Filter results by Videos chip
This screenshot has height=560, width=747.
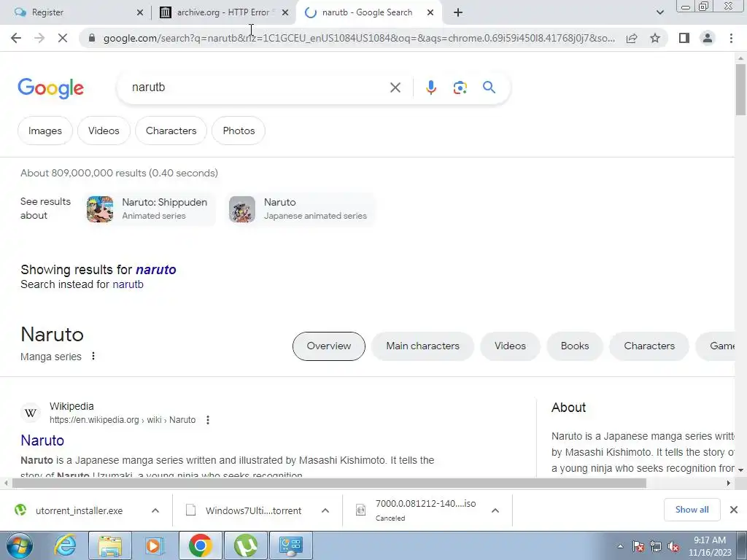tap(104, 131)
